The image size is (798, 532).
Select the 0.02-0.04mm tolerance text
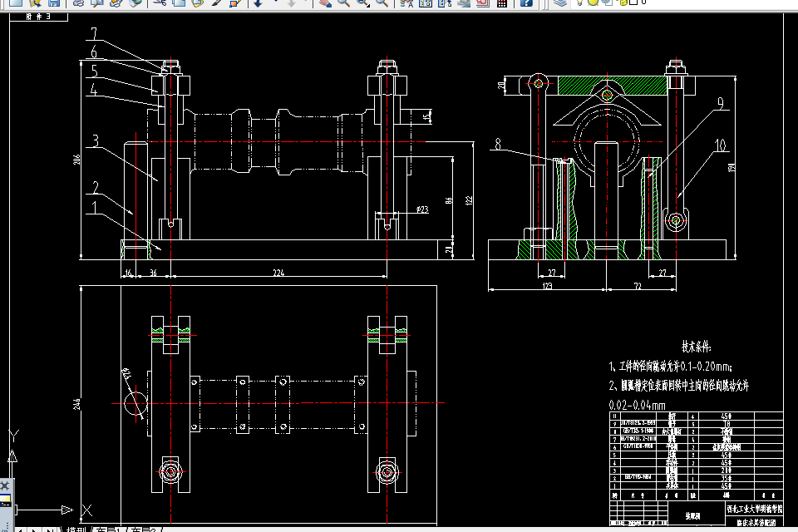tap(638, 406)
